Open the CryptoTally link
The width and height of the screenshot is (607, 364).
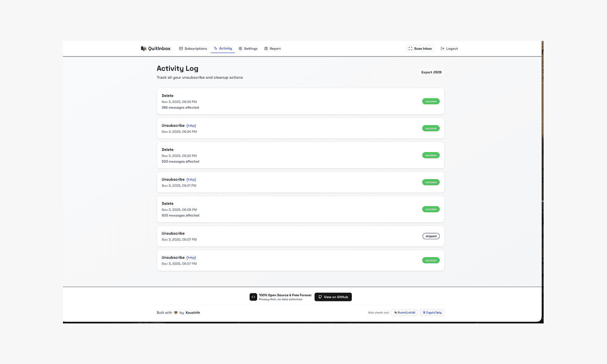pos(432,312)
